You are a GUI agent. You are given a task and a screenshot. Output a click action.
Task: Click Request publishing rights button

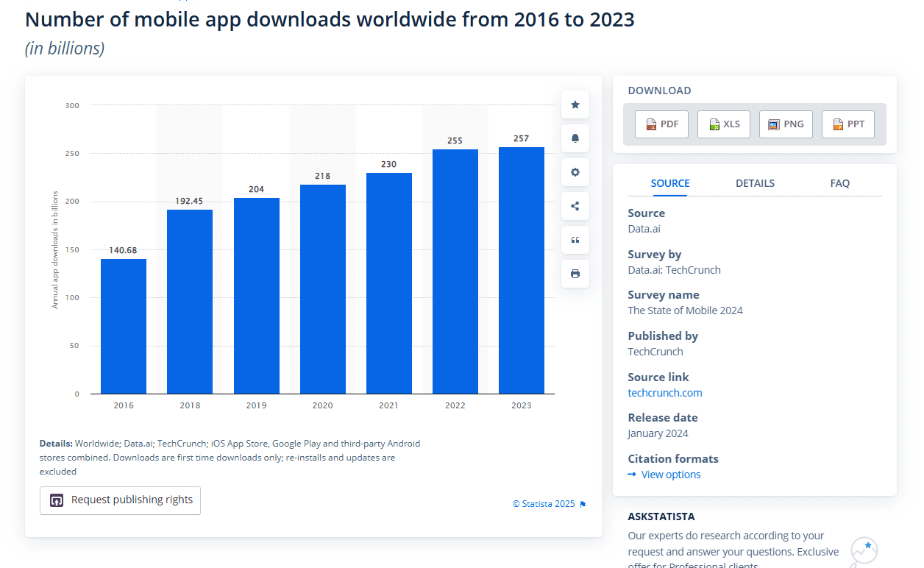(x=120, y=500)
